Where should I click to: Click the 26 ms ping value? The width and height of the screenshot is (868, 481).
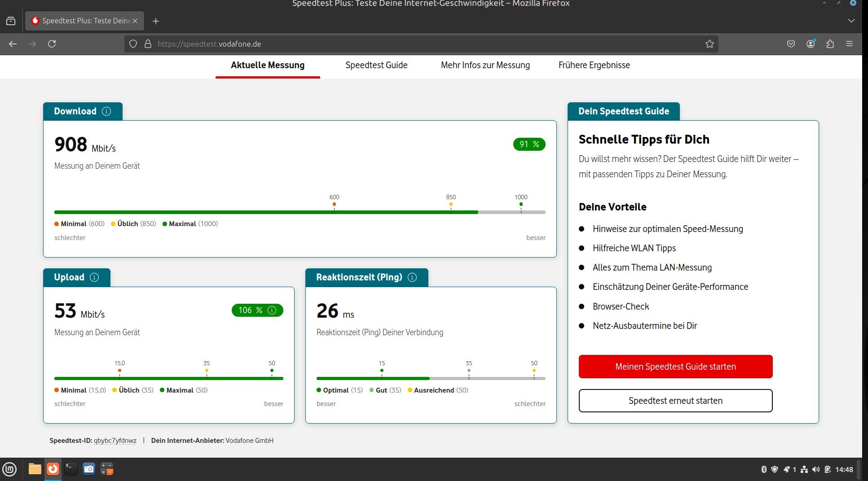[335, 311]
